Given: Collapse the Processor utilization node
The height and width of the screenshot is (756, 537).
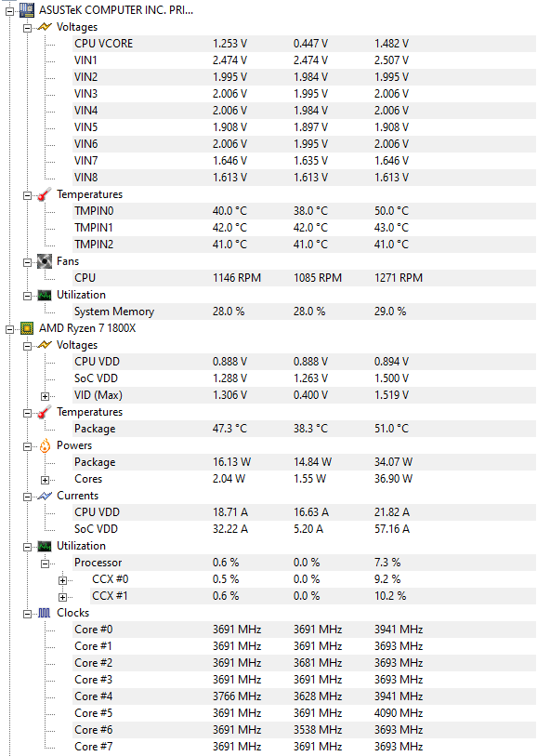Looking at the screenshot, I should pos(45,564).
